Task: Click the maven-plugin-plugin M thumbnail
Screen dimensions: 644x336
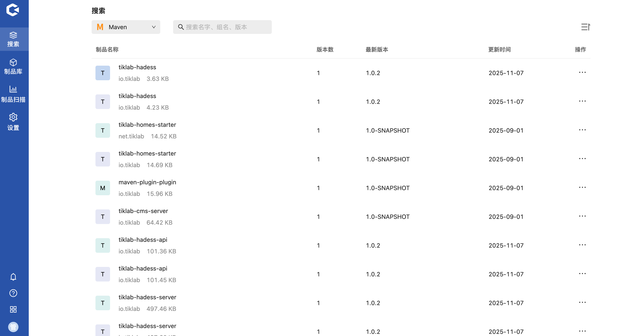Action: [103, 188]
